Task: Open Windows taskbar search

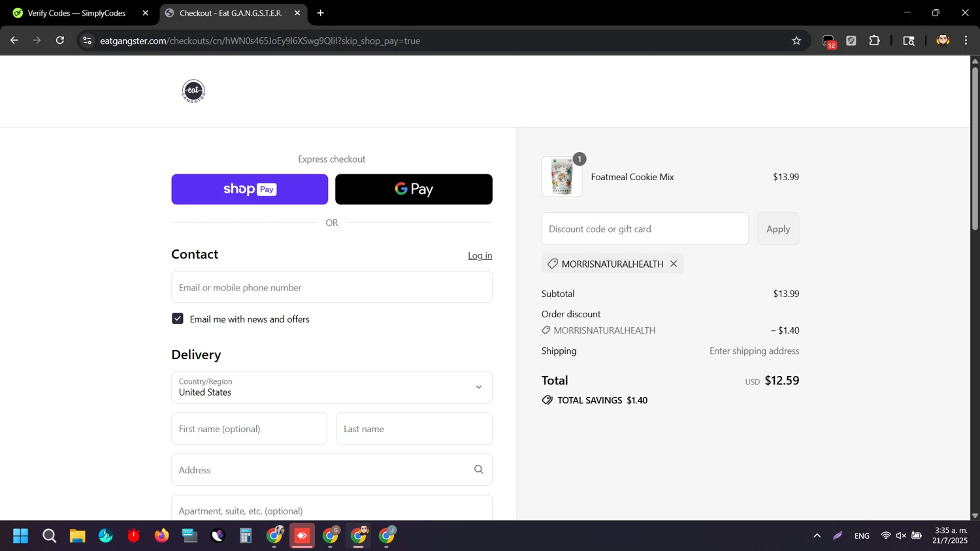Action: 49,536
